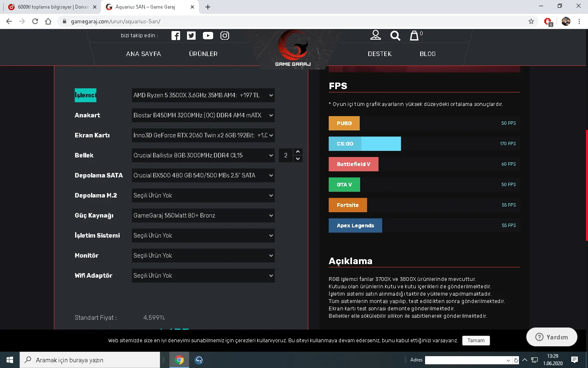This screenshot has height=368, width=588.
Task: Expand the Ekran Kartı graphics card dropdown
Action: [x=203, y=135]
